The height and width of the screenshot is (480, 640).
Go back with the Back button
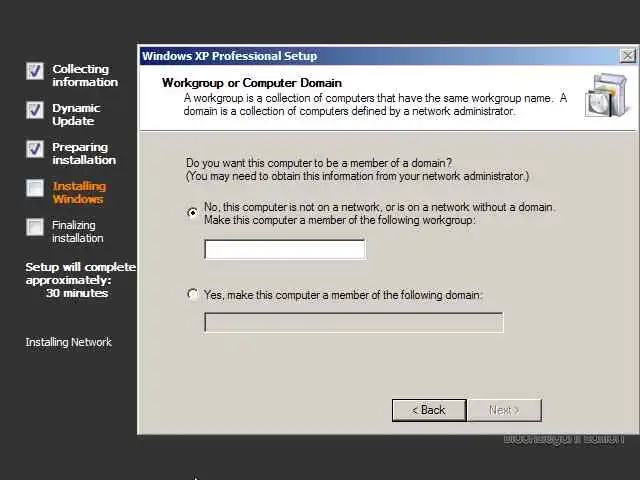click(429, 410)
